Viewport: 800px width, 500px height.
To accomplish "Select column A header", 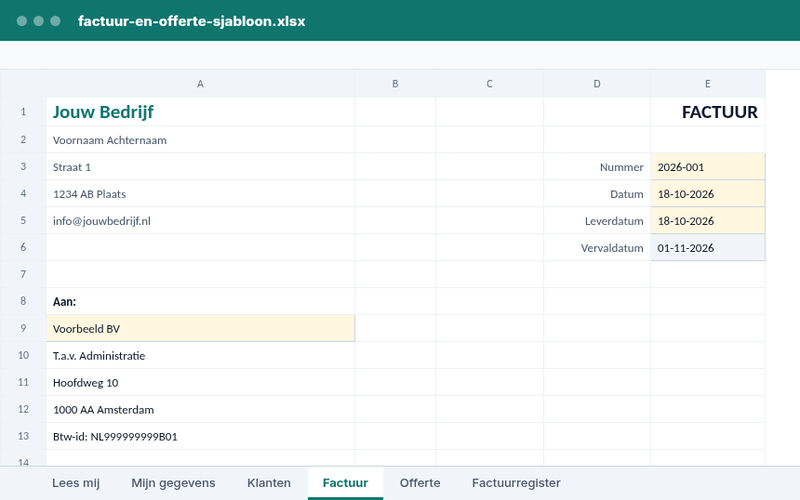I will click(201, 84).
